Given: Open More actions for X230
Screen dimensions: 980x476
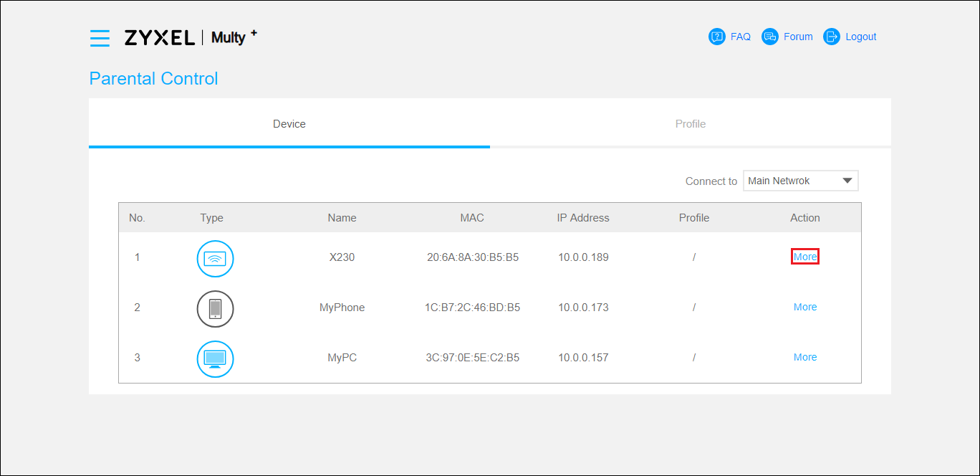Looking at the screenshot, I should click(805, 257).
